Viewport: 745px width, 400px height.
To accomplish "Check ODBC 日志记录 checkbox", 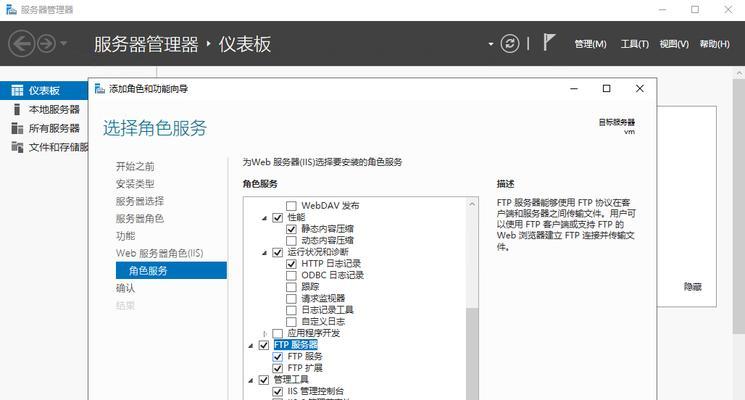I will coord(291,276).
